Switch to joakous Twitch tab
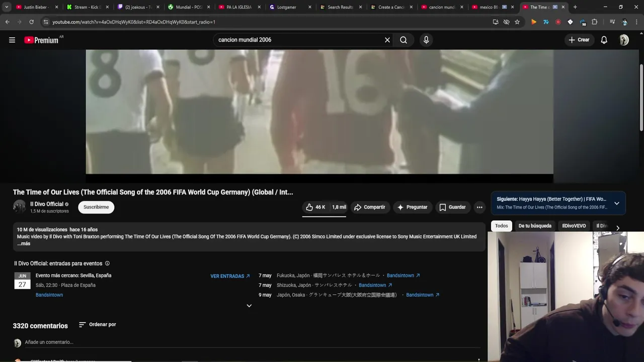Screen dimensions: 644x362 click(x=138, y=7)
